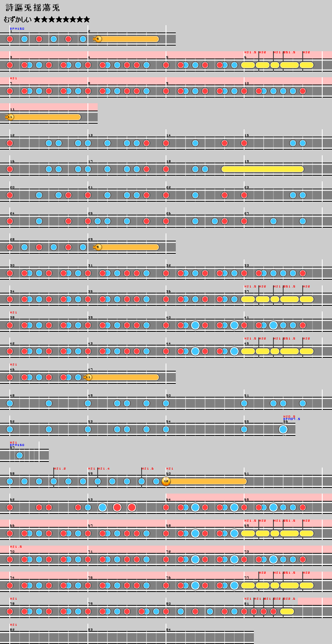Image resolution: width=332 pixels, height=644 pixels.
Task: Click the first red note in measure 1
Action: [10, 39]
